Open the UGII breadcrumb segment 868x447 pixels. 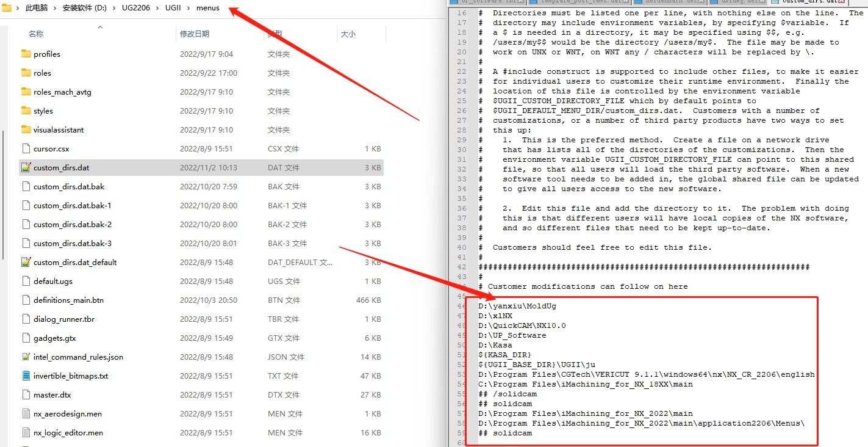(173, 8)
